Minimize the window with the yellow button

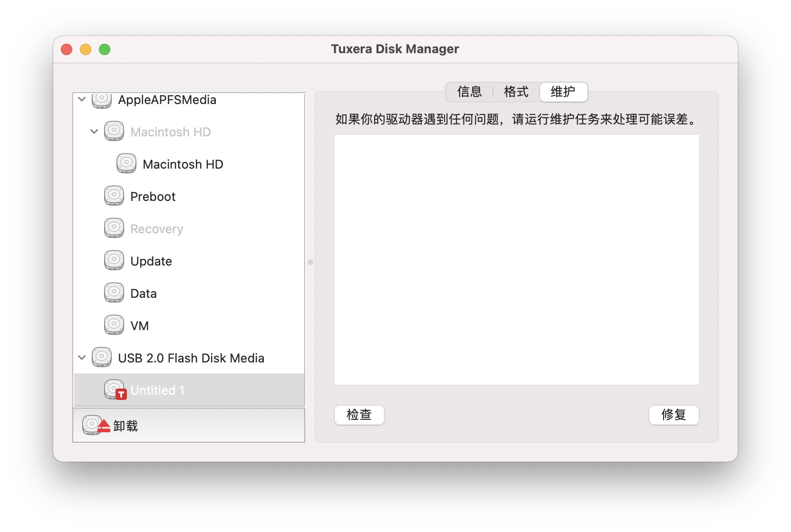click(86, 49)
